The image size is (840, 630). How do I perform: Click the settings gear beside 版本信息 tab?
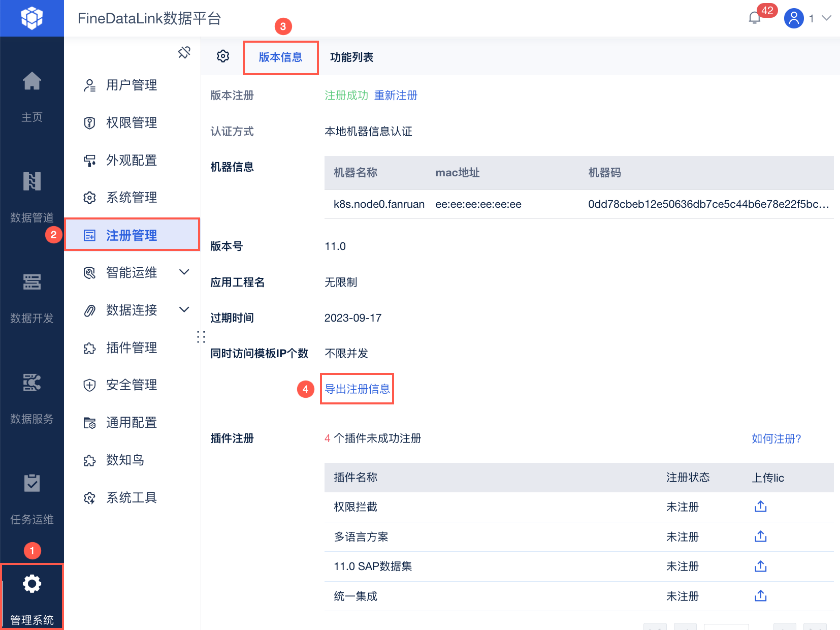(223, 56)
